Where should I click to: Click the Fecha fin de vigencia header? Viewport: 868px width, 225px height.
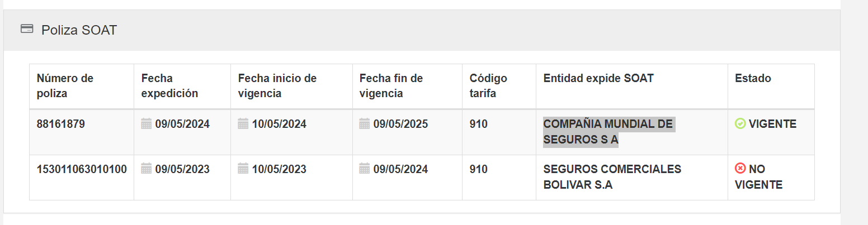(391, 86)
